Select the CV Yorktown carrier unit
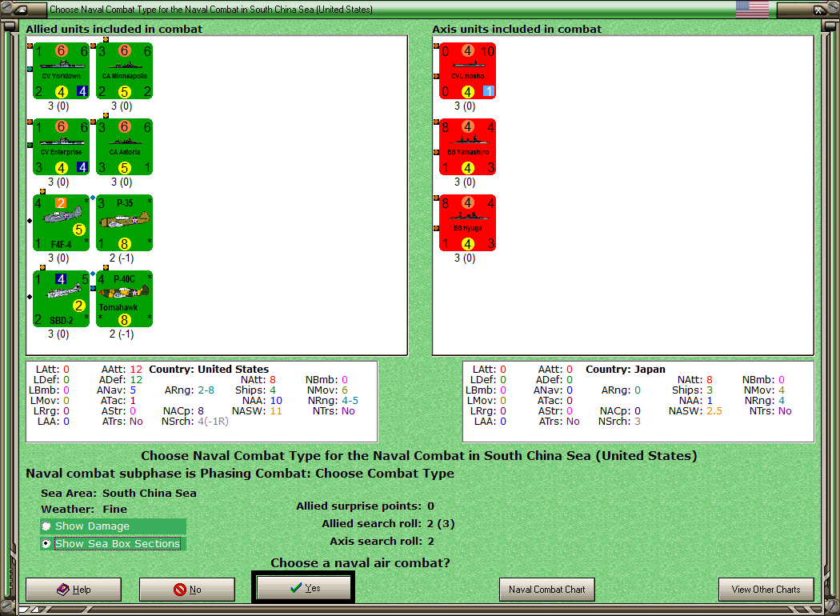The height and width of the screenshot is (616, 840). coord(61,71)
